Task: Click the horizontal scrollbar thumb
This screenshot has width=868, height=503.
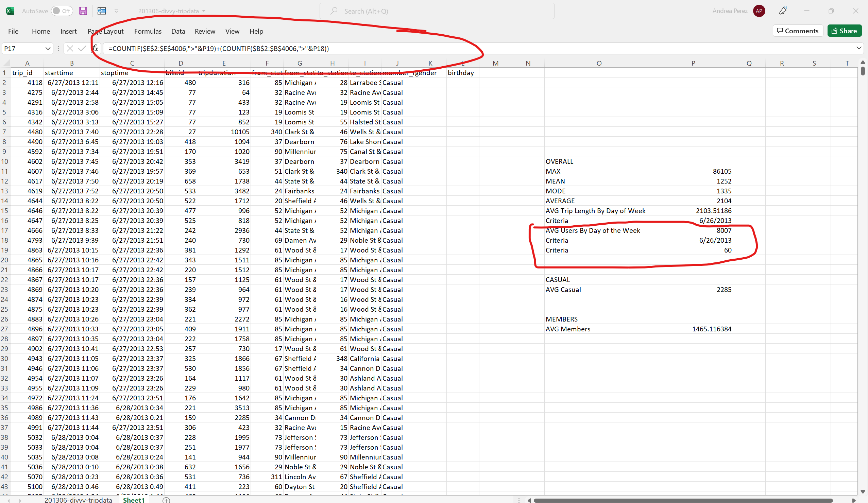Action: tap(683, 500)
